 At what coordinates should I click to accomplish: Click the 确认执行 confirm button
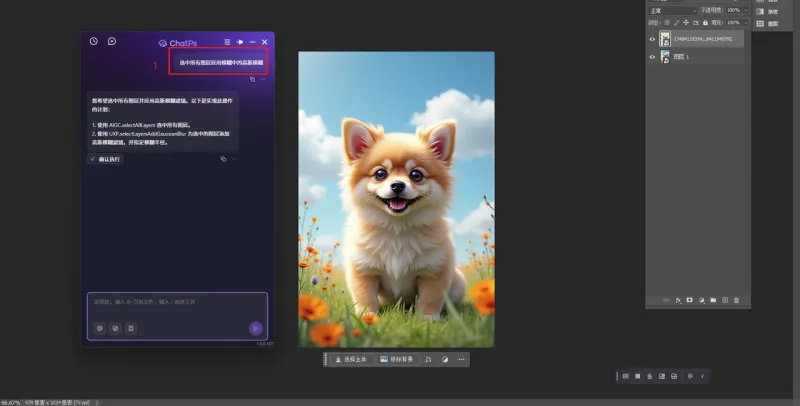coord(105,159)
